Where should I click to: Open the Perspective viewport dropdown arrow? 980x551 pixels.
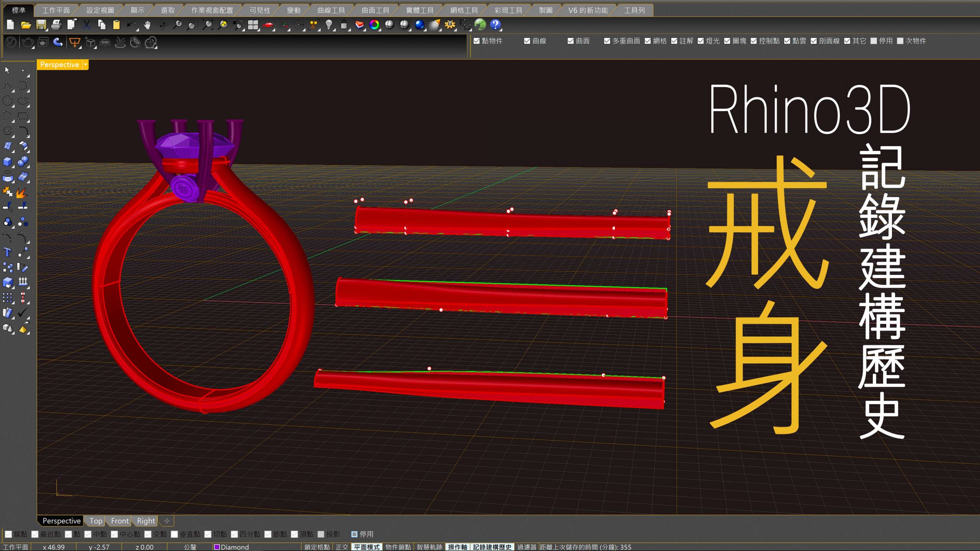coord(85,65)
